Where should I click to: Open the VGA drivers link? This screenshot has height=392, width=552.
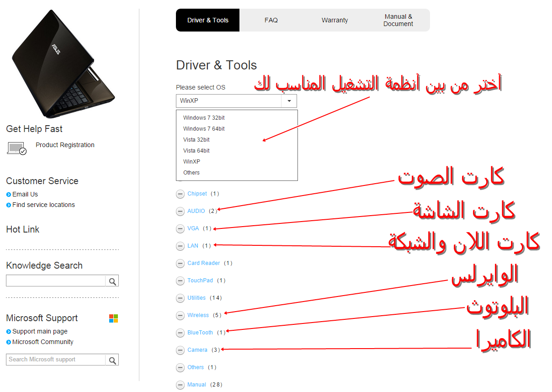[x=193, y=228]
